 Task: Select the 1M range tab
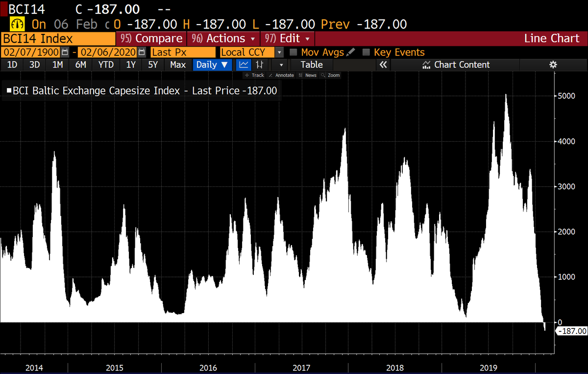pos(57,65)
